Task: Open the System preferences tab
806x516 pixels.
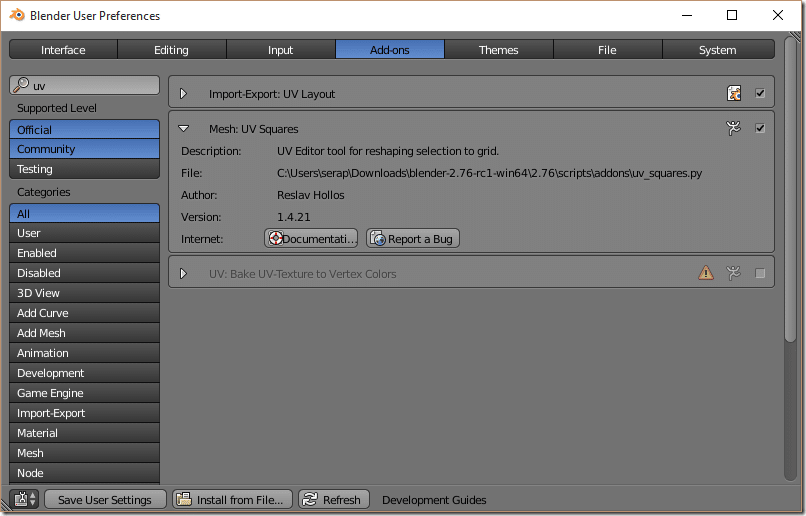Action: click(718, 50)
